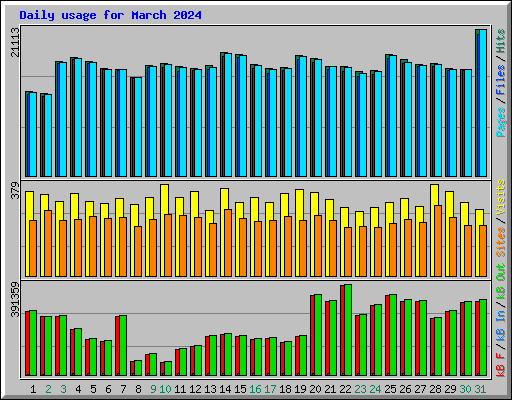The width and height of the screenshot is (512, 400).
Task: Click day label 25 on the x-axis
Action: pyautogui.click(x=390, y=389)
